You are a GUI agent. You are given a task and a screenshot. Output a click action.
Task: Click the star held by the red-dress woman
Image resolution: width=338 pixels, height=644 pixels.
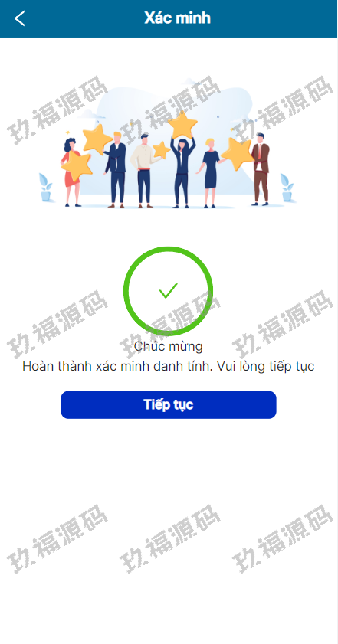77,165
